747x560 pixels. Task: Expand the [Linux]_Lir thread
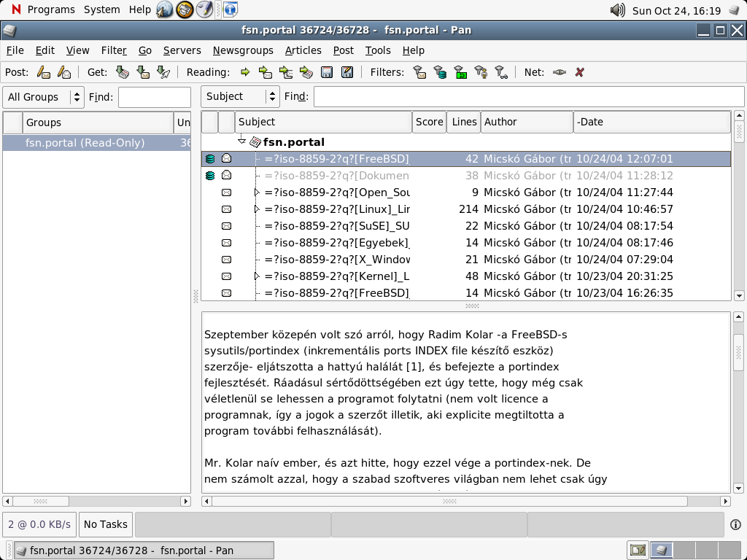257,209
